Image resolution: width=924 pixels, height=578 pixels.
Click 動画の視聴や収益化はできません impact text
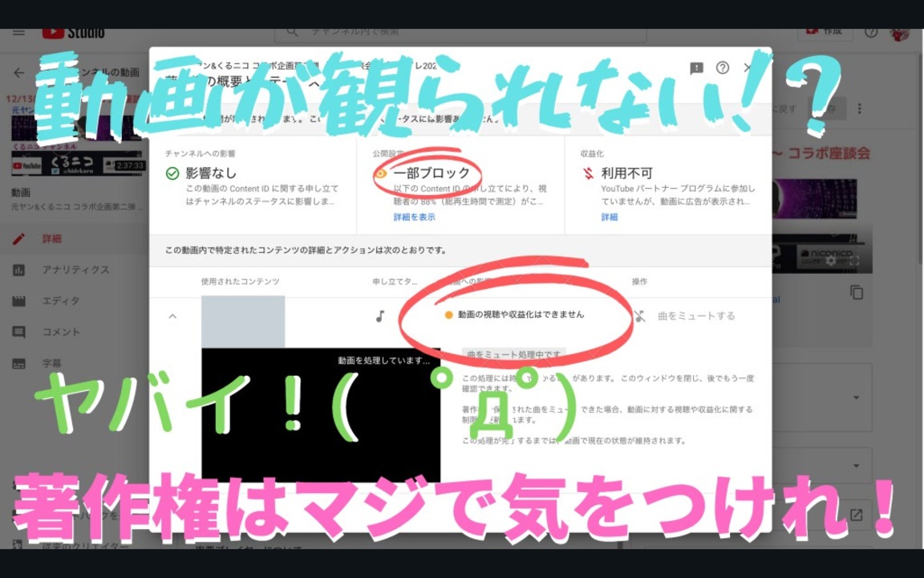tap(521, 315)
